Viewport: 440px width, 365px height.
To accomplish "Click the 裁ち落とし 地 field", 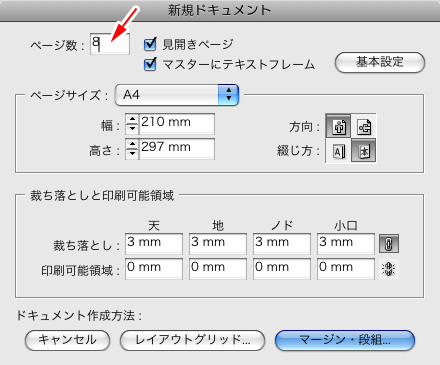I will pos(218,244).
